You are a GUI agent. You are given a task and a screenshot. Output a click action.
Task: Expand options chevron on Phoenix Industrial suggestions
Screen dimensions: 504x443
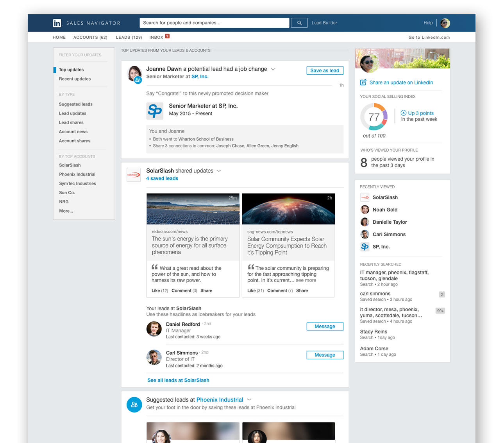(249, 400)
